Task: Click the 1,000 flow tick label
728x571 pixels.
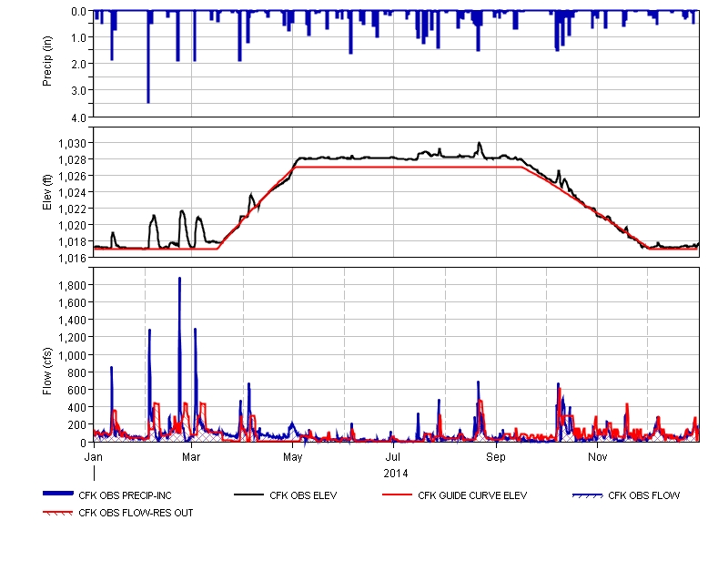Action: [x=73, y=355]
